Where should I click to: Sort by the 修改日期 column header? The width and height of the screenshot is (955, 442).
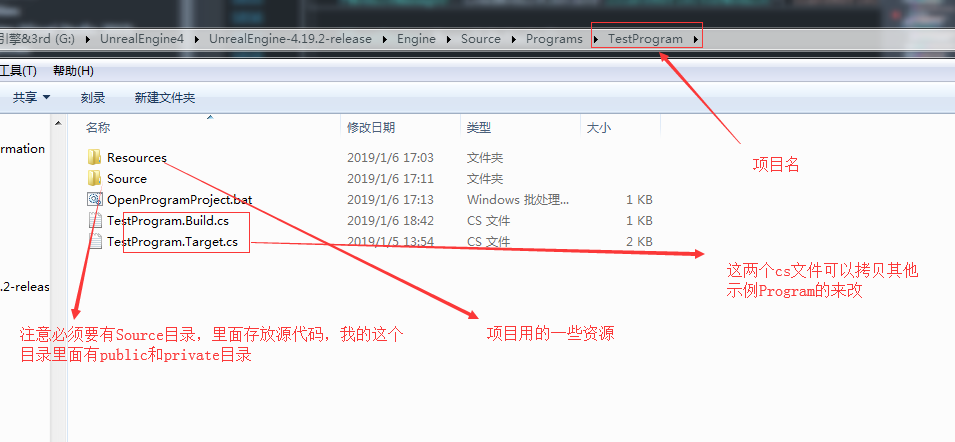[x=371, y=128]
